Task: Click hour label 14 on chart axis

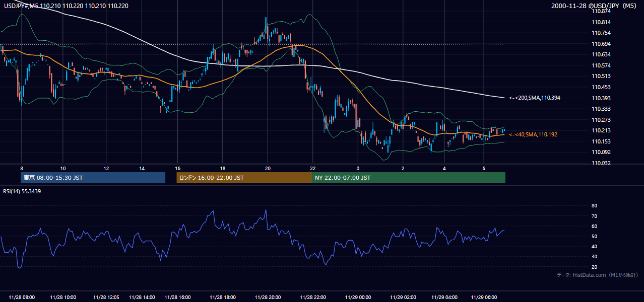Action: (x=142, y=168)
